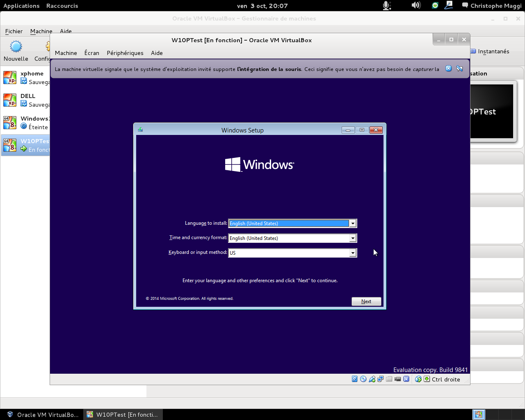Viewport: 525px width, 420px height.
Task: Open the Aide menu in VM window
Action: tap(157, 53)
